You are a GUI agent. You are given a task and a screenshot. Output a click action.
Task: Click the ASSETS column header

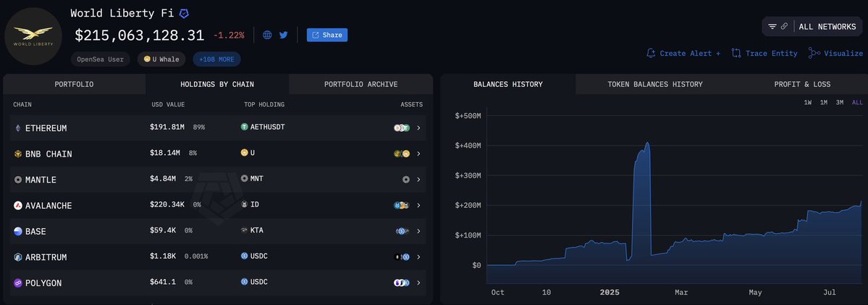point(411,104)
